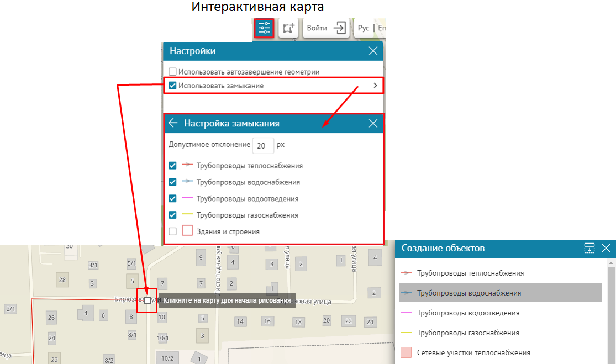Expand the Использовать замыкание chevron arrow

point(375,86)
